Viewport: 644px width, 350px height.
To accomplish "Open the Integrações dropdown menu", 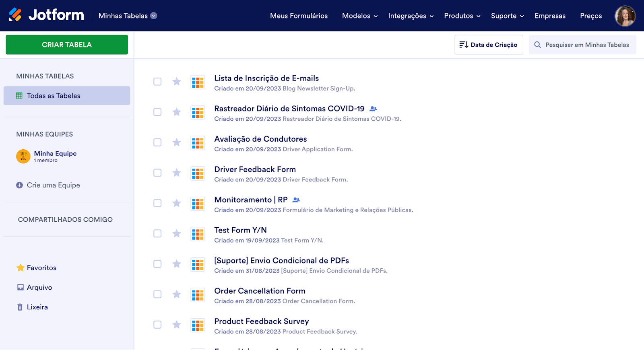I will pos(411,16).
